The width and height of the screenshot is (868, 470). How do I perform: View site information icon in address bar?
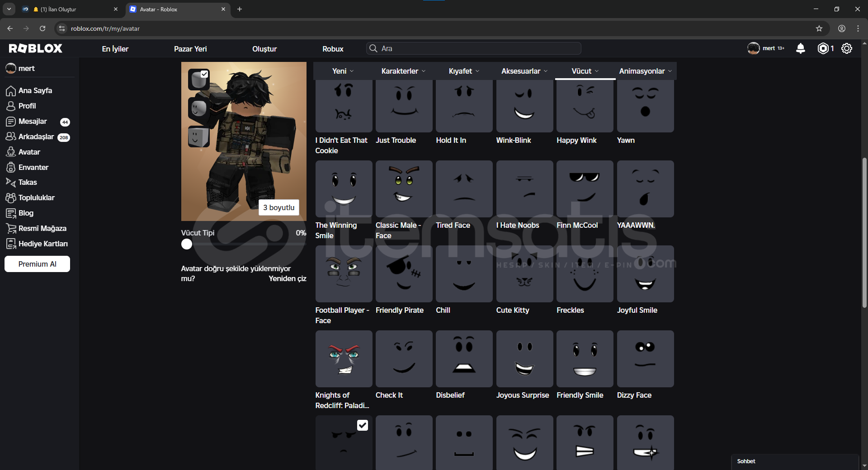pos(62,28)
